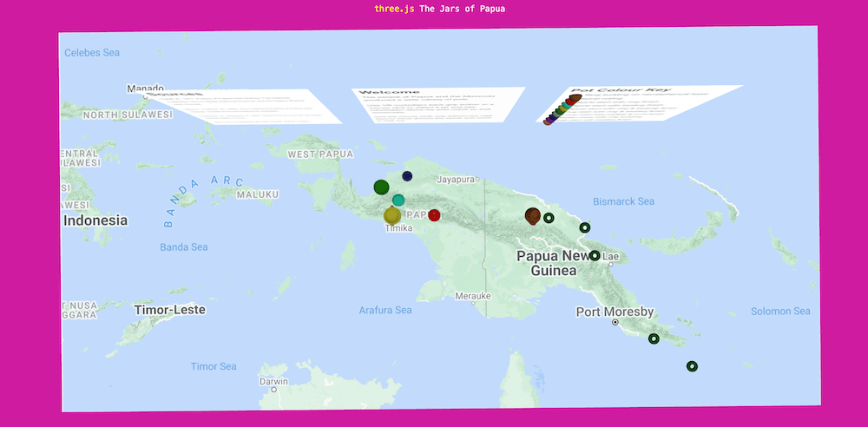Open the three.js link

click(394, 9)
